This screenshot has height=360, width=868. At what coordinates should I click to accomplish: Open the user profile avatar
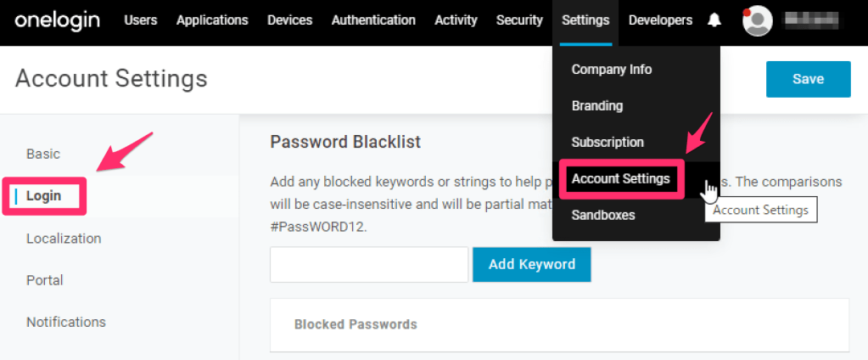coord(757,20)
